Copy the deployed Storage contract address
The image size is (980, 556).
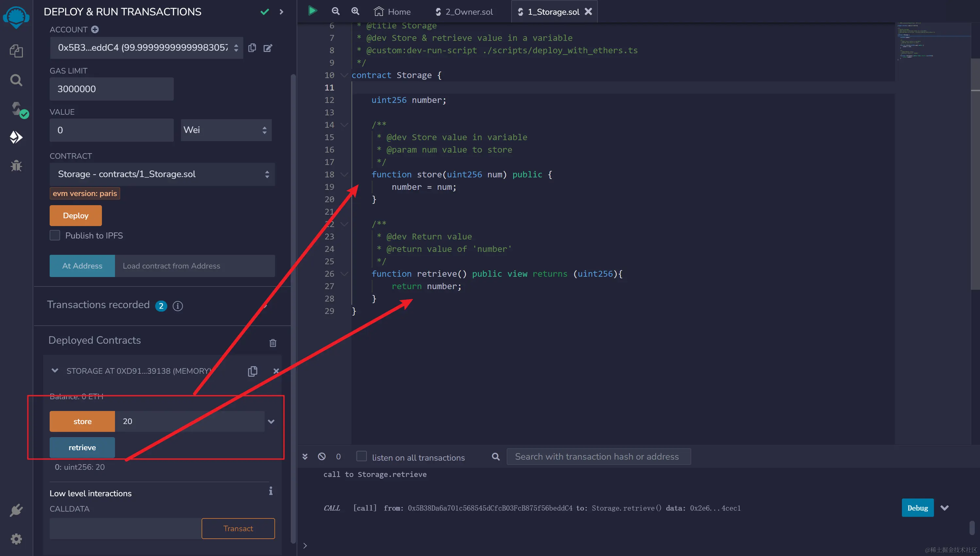point(252,371)
